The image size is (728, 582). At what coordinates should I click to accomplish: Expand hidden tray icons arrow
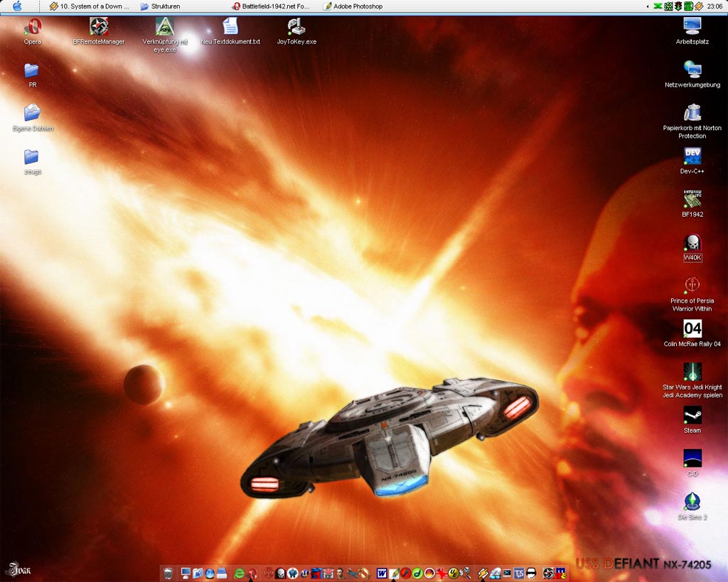[x=648, y=6]
